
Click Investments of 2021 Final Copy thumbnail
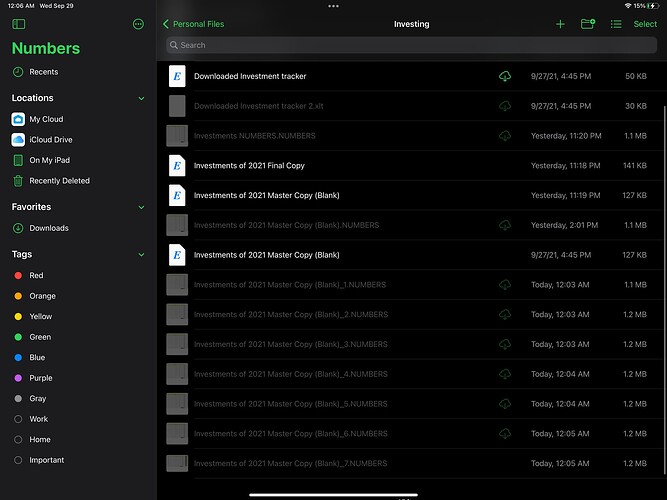pos(177,166)
